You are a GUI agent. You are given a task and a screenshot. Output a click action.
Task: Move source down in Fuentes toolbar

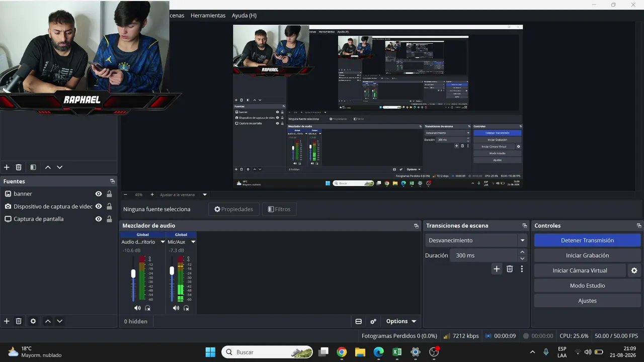(x=60, y=321)
